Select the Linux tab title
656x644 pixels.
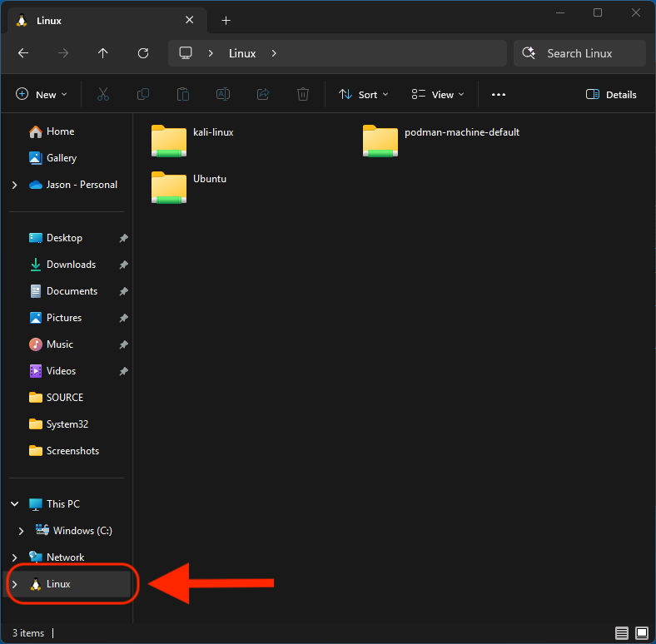pyautogui.click(x=49, y=21)
